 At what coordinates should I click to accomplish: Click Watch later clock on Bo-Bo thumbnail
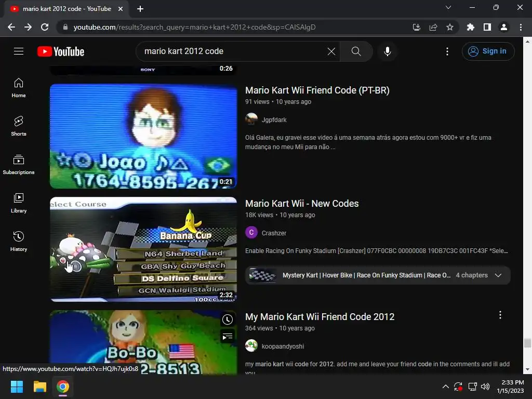pyautogui.click(x=228, y=320)
